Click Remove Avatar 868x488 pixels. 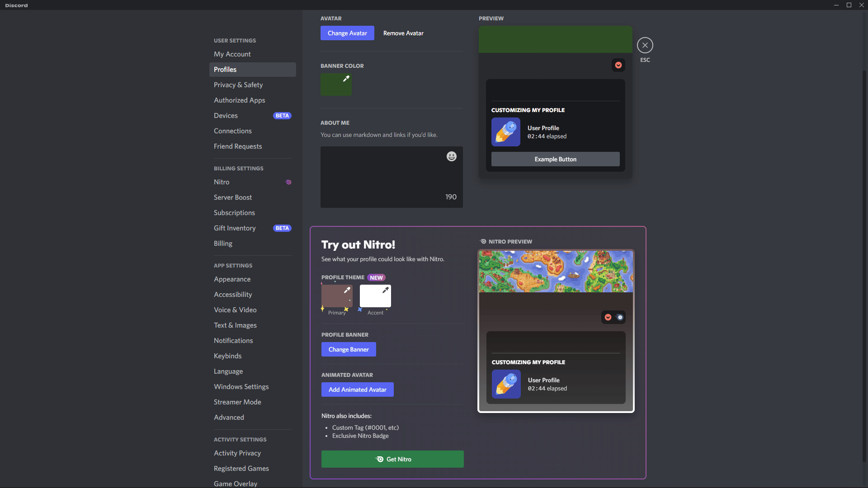coord(403,33)
